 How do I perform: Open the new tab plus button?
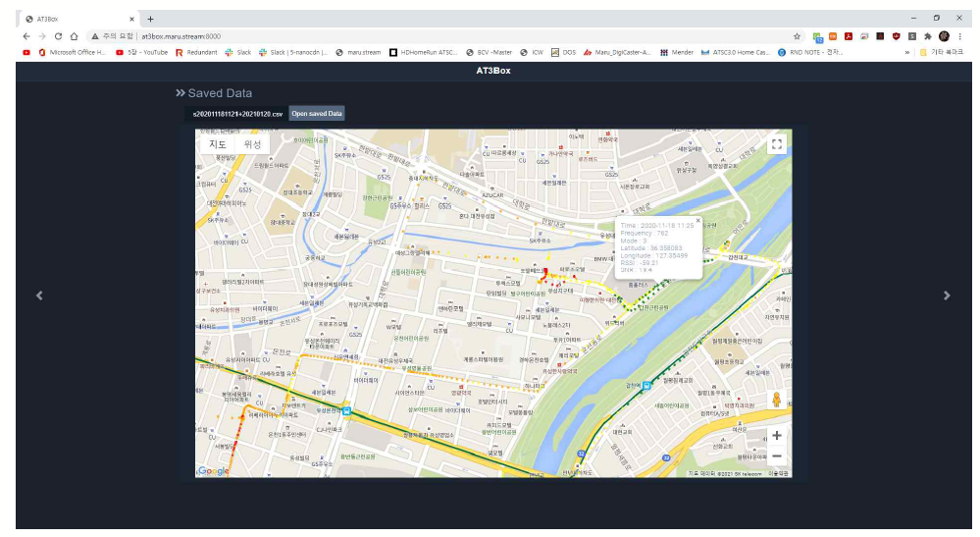(x=150, y=19)
